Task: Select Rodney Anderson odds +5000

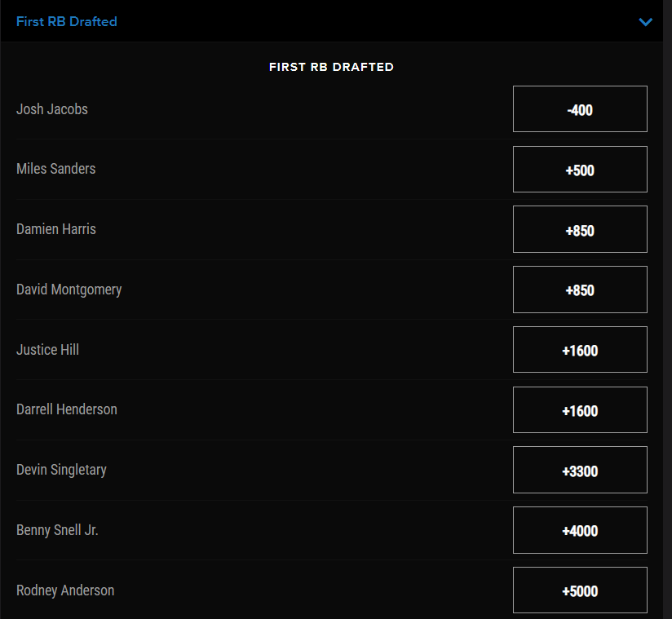Action: pos(580,590)
